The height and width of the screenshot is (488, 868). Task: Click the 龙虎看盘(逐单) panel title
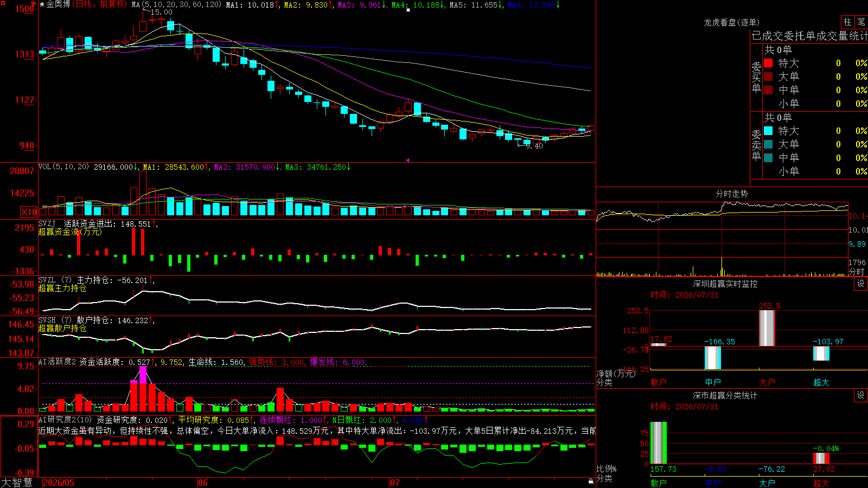[731, 22]
